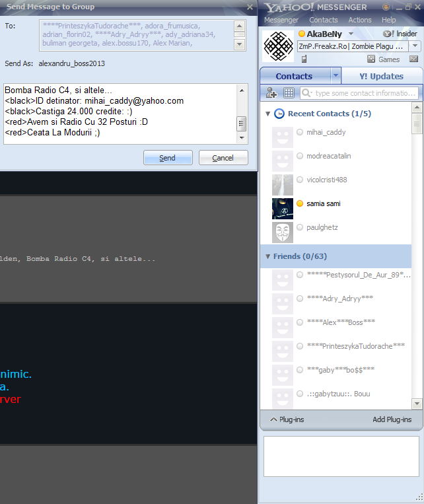
Task: Click the status indicator for ***gaby***bo$$***
Action: (300, 370)
